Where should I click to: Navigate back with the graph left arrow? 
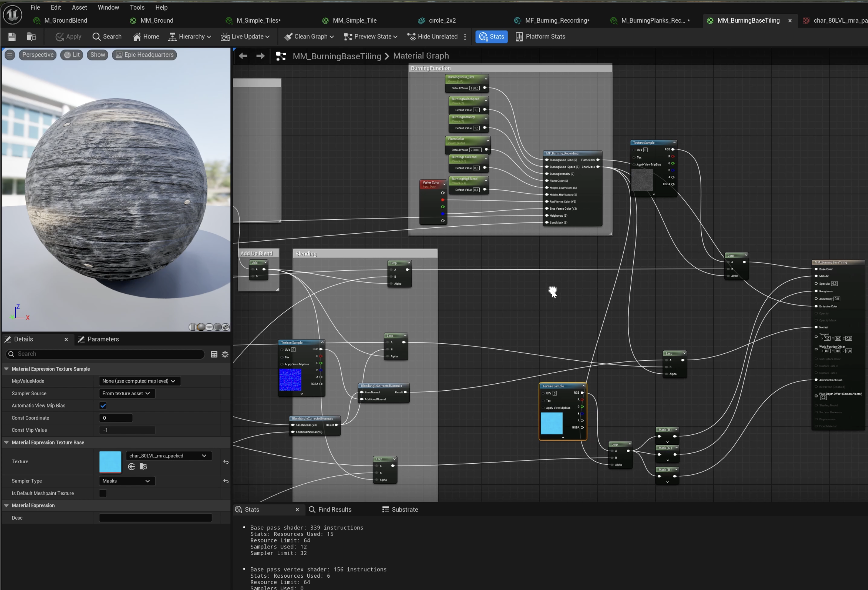click(243, 56)
